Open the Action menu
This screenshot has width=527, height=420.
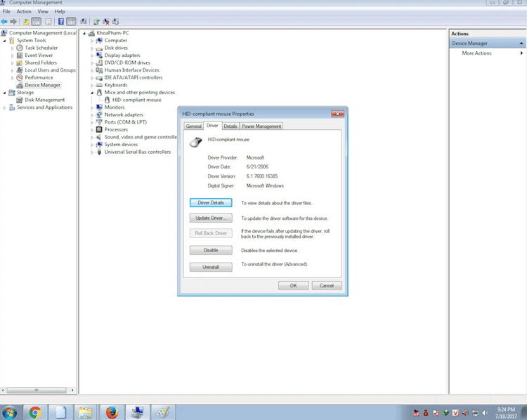tap(24, 11)
